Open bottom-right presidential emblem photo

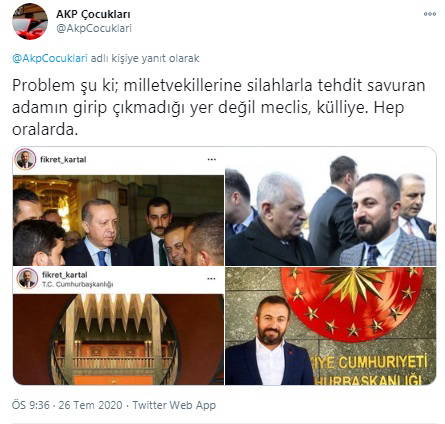tap(331, 326)
